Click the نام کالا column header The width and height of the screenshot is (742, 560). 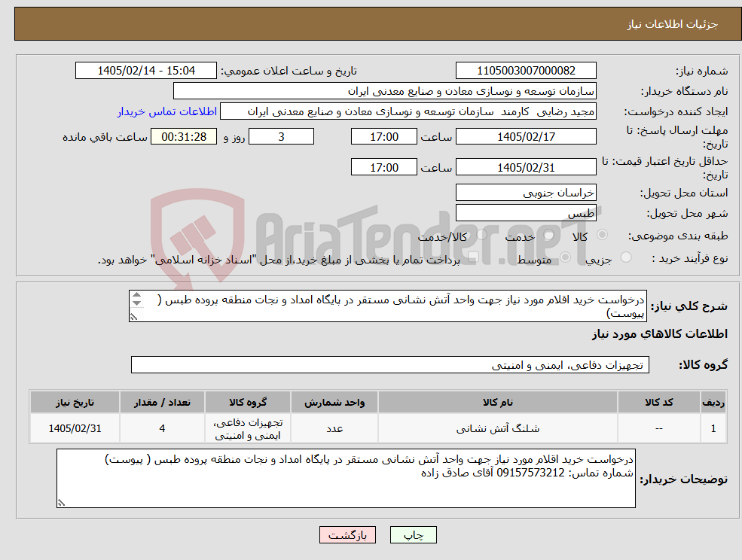click(x=497, y=402)
